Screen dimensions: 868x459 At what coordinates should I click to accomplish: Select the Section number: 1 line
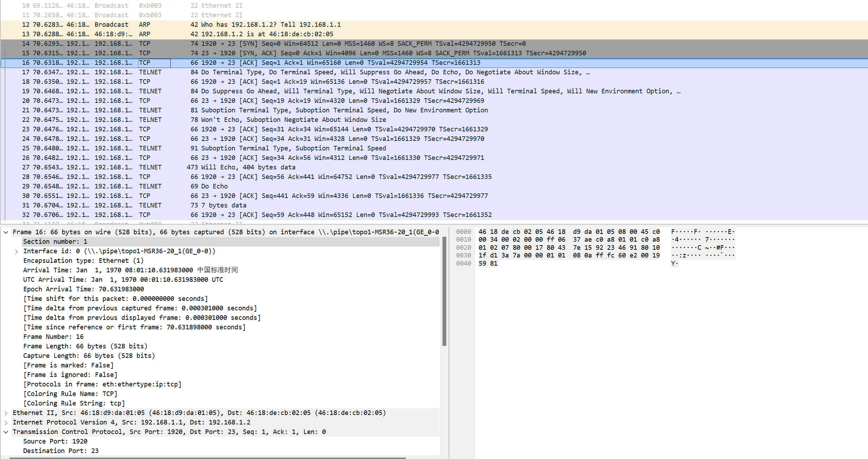tap(55, 242)
